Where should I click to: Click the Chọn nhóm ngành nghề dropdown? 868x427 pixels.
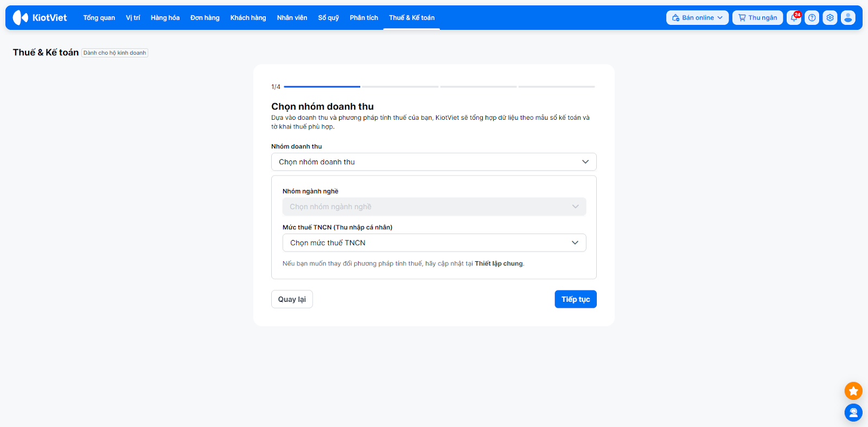point(434,207)
